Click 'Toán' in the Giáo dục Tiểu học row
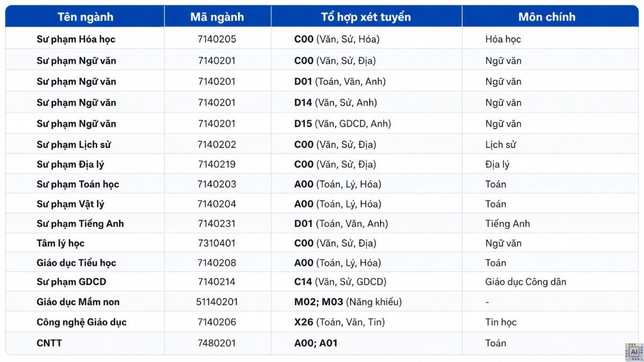This screenshot has width=644, height=362. pos(496,263)
